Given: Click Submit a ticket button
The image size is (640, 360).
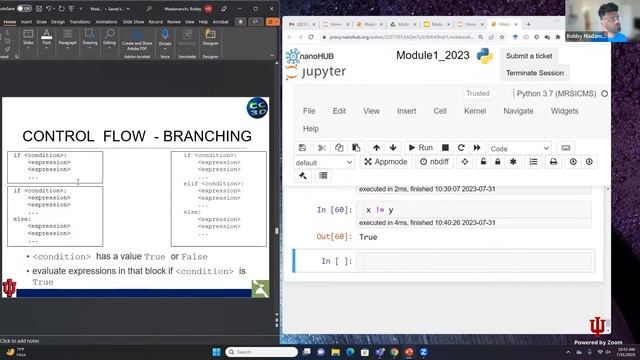Looking at the screenshot, I should pyautogui.click(x=529, y=56).
